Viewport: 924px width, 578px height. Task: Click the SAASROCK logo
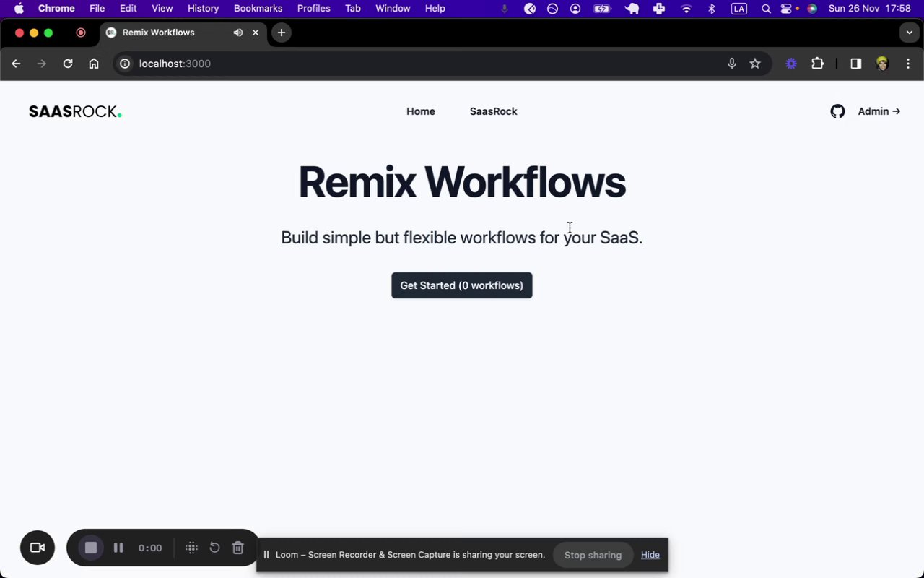(x=75, y=111)
